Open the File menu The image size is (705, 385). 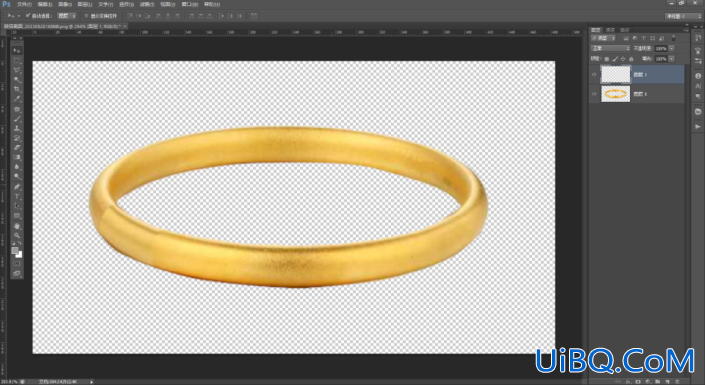tap(24, 4)
